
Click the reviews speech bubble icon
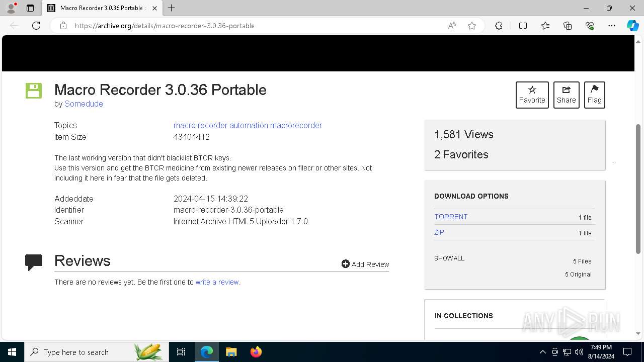(x=34, y=262)
